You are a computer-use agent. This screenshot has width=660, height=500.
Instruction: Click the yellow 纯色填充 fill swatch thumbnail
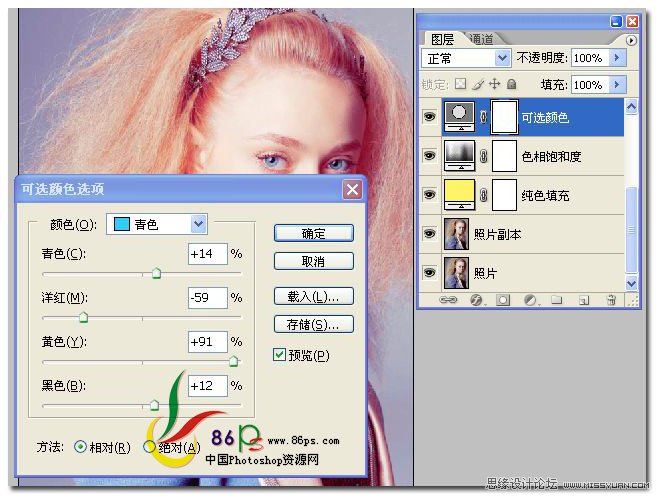(x=459, y=194)
